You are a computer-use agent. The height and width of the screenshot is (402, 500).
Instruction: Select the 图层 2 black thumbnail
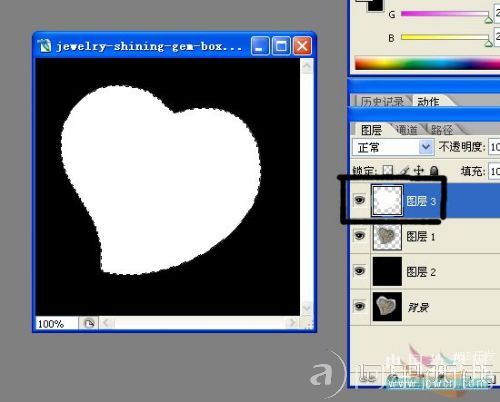387,271
